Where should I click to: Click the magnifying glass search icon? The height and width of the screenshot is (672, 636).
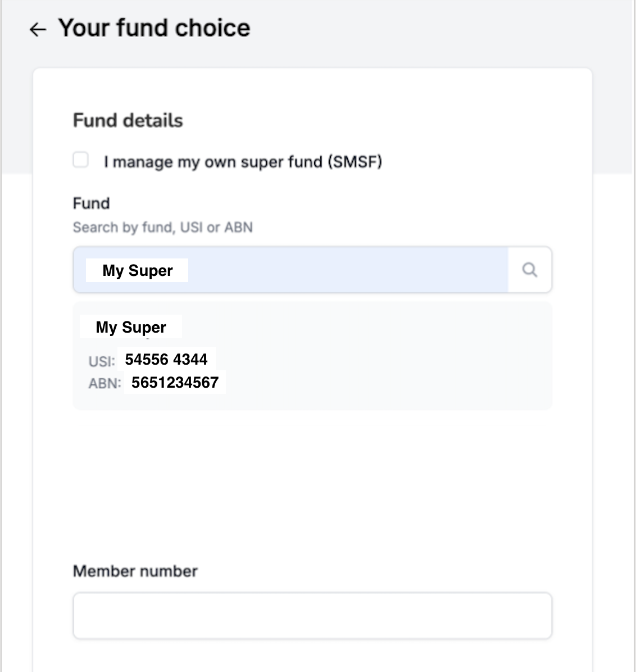pos(530,270)
